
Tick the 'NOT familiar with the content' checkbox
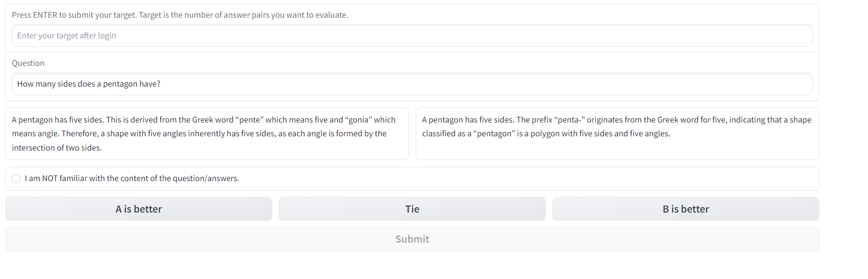pyautogui.click(x=16, y=179)
